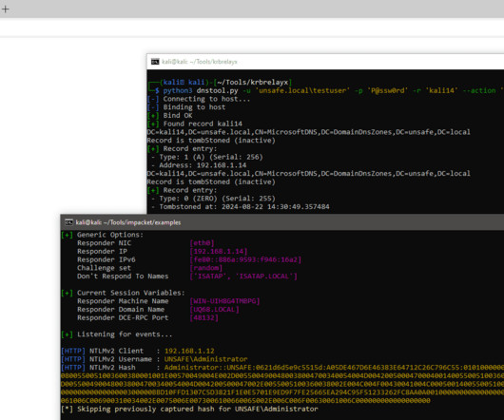Click 'Connecting to host...' line
The image size is (504, 420).
[199, 99]
